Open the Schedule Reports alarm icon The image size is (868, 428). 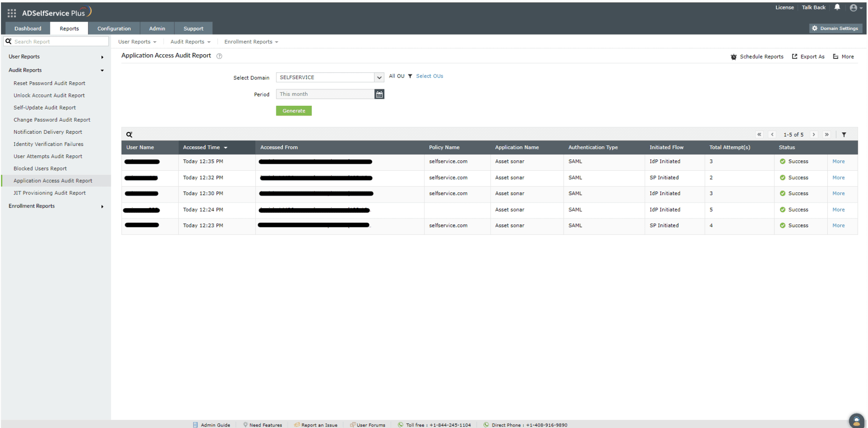734,56
